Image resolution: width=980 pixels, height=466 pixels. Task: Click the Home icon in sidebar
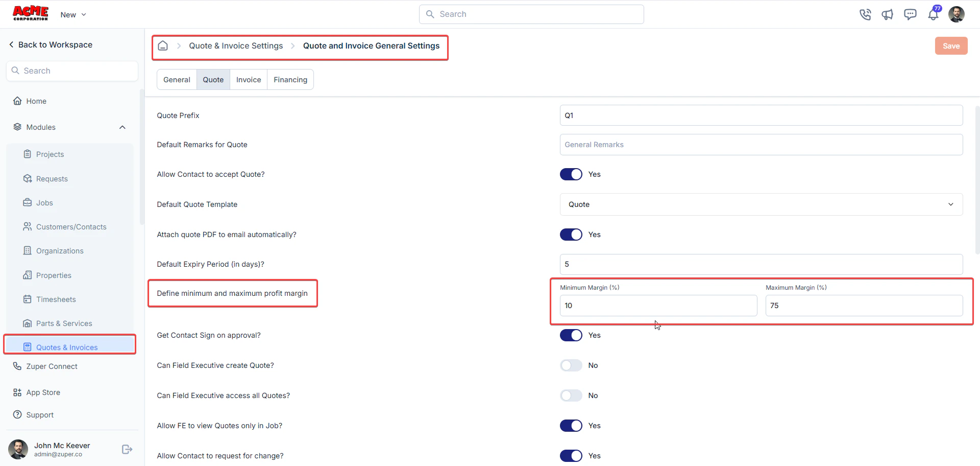point(17,101)
